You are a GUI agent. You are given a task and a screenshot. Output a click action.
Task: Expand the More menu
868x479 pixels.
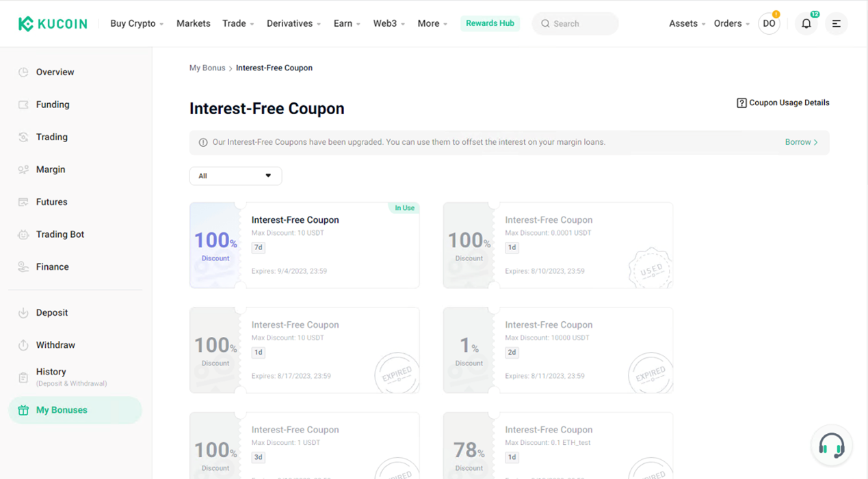[432, 23]
